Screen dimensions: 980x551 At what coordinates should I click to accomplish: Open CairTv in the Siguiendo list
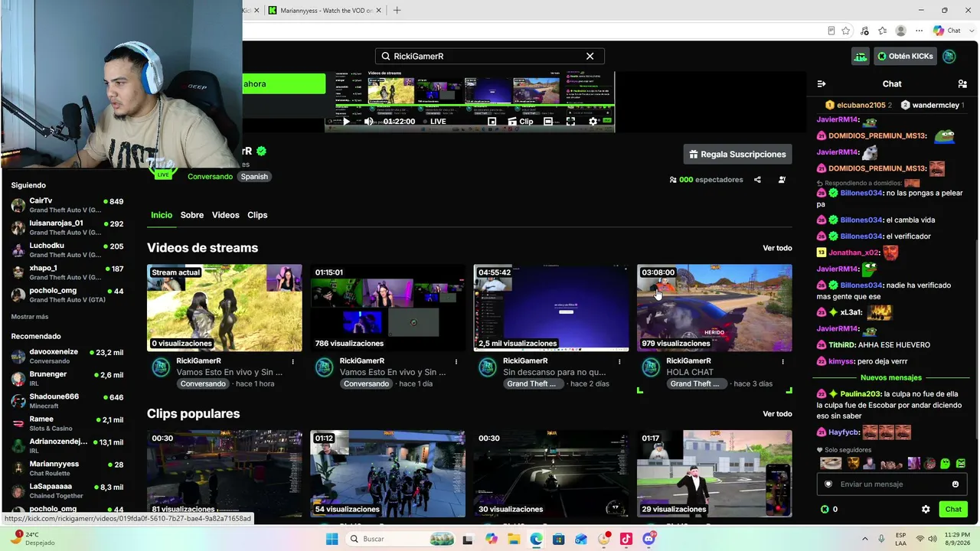pyautogui.click(x=67, y=205)
